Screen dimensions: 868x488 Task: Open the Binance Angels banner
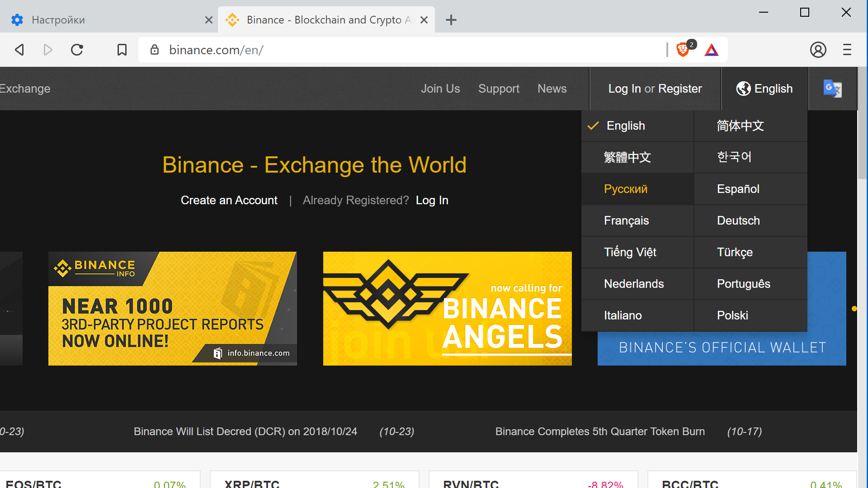pos(448,309)
